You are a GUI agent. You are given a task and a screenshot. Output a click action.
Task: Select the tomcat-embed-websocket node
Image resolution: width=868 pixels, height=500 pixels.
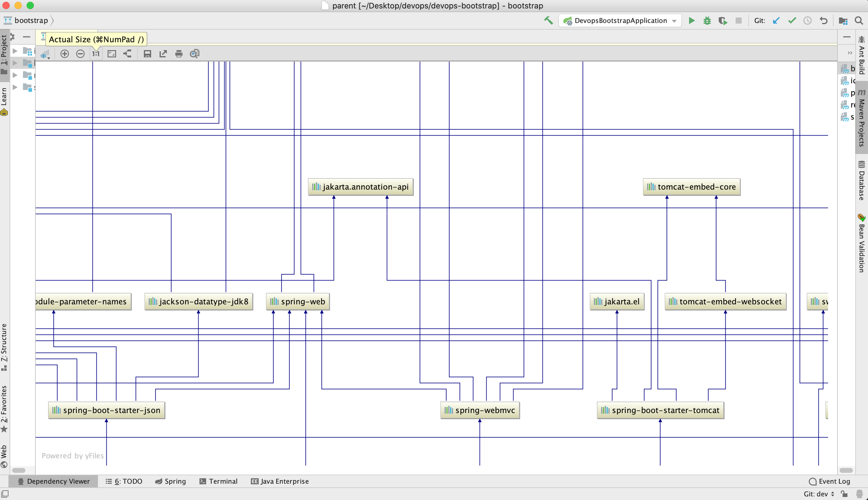pos(725,302)
